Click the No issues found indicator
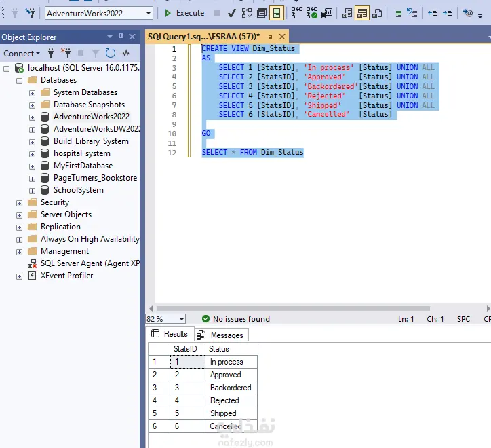This screenshot has width=491, height=448. click(236, 319)
